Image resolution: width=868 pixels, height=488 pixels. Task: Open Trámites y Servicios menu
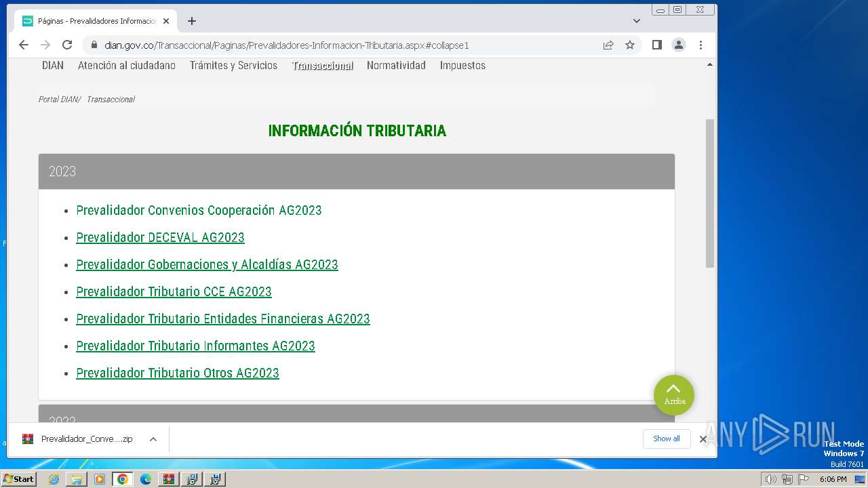(233, 66)
